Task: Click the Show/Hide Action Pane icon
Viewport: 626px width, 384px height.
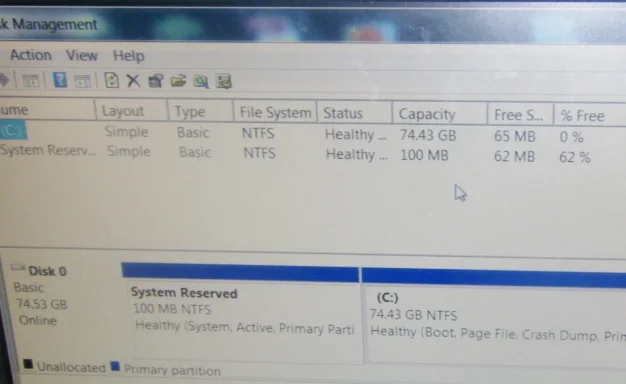Action: [83, 81]
